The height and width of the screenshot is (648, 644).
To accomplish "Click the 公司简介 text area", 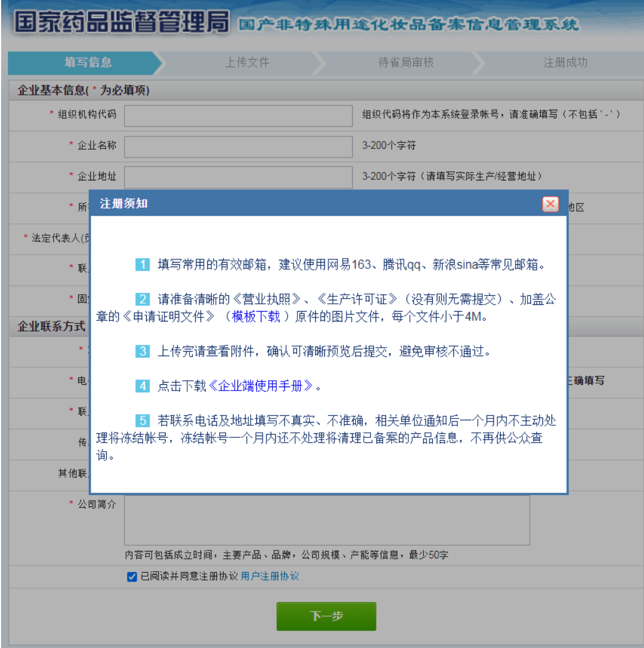I will [327, 521].
